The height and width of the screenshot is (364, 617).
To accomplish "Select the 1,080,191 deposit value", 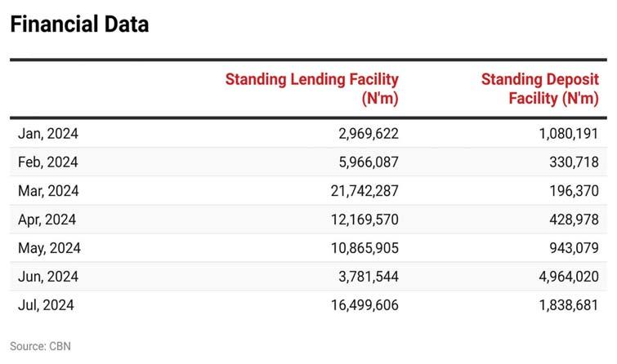I will (565, 134).
